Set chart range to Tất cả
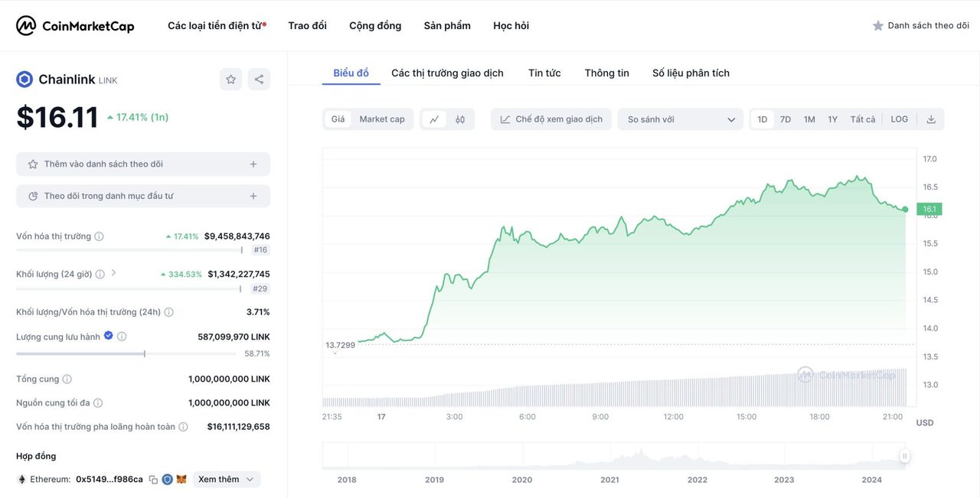 click(863, 119)
